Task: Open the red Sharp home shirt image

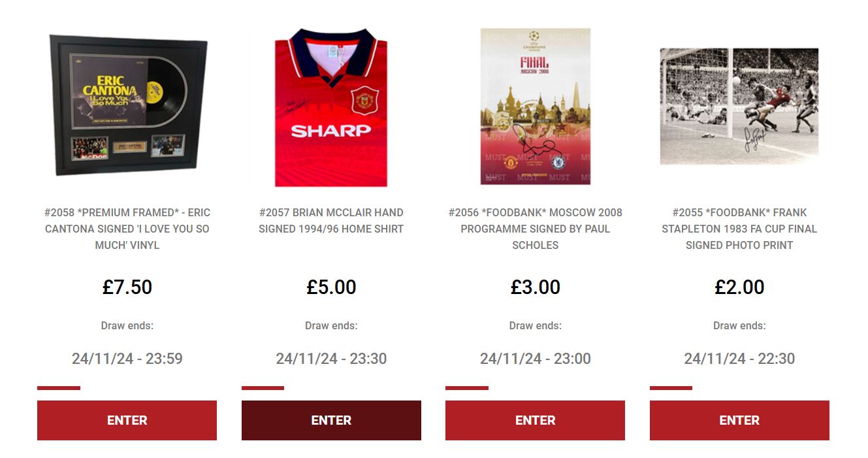Action: [x=331, y=107]
